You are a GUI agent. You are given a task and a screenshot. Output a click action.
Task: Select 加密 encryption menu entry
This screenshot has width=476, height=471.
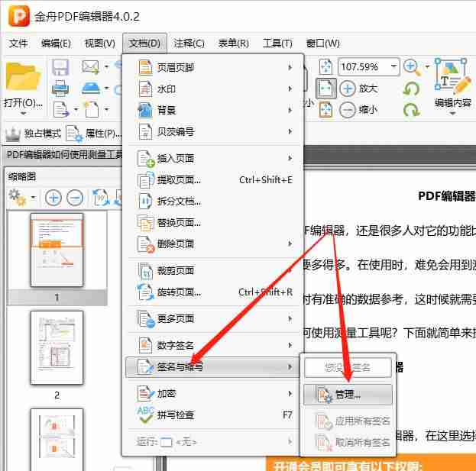(x=212, y=394)
